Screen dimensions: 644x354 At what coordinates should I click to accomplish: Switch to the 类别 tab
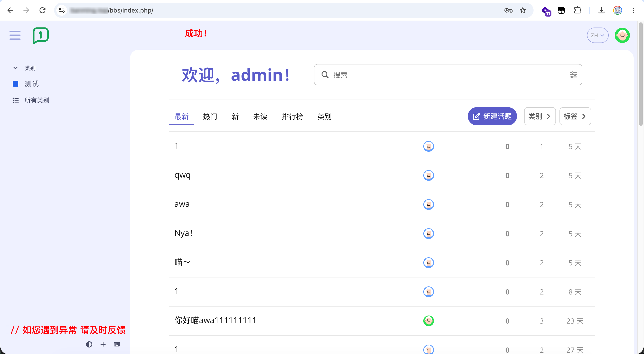pos(324,116)
